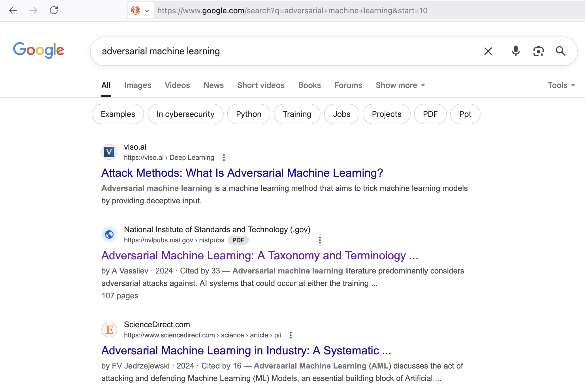The height and width of the screenshot is (392, 585).
Task: Switch to the Videos tab
Action: point(177,85)
